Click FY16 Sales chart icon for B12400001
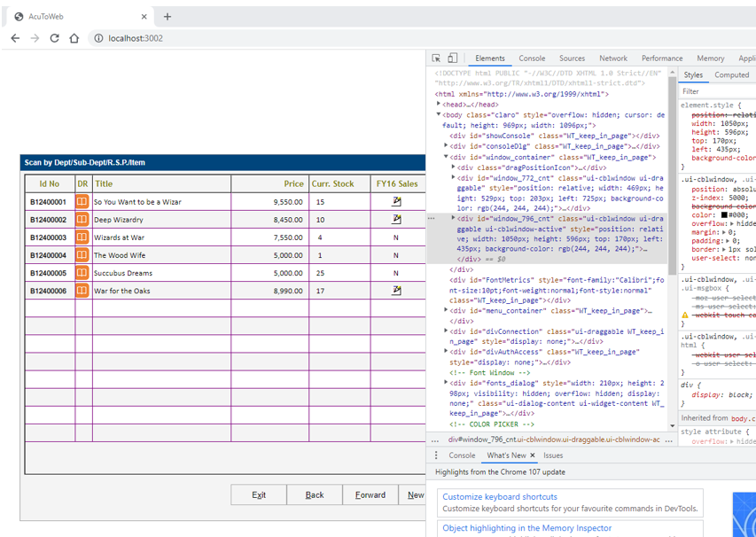756x537 pixels. 396,202
